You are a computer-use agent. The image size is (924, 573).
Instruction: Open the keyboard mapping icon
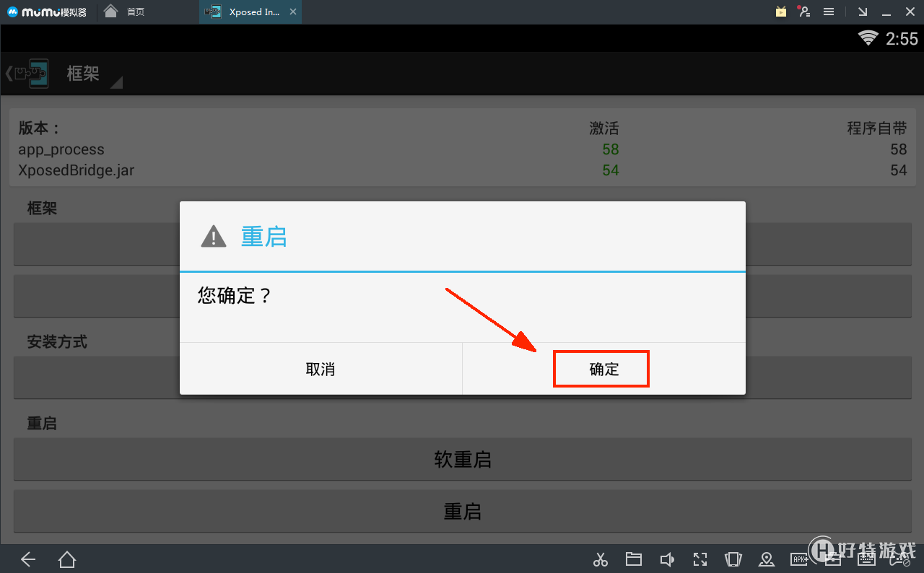pos(866,559)
